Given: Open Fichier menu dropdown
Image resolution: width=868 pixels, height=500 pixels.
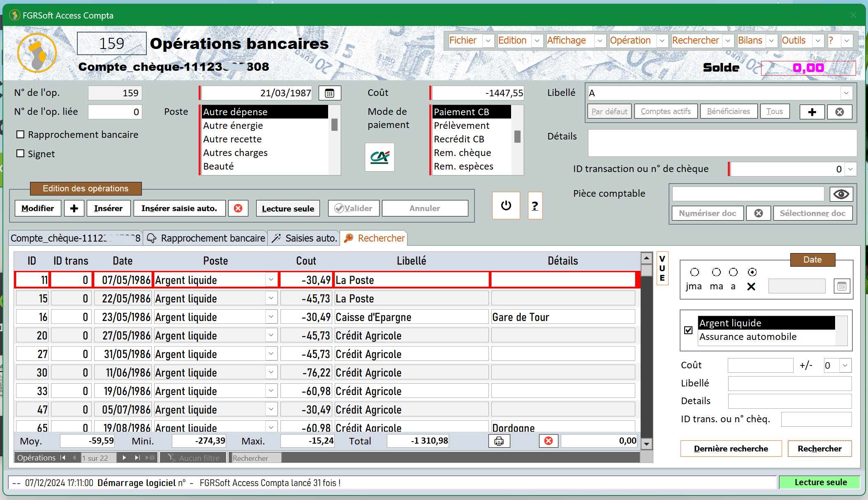Looking at the screenshot, I should [488, 41].
